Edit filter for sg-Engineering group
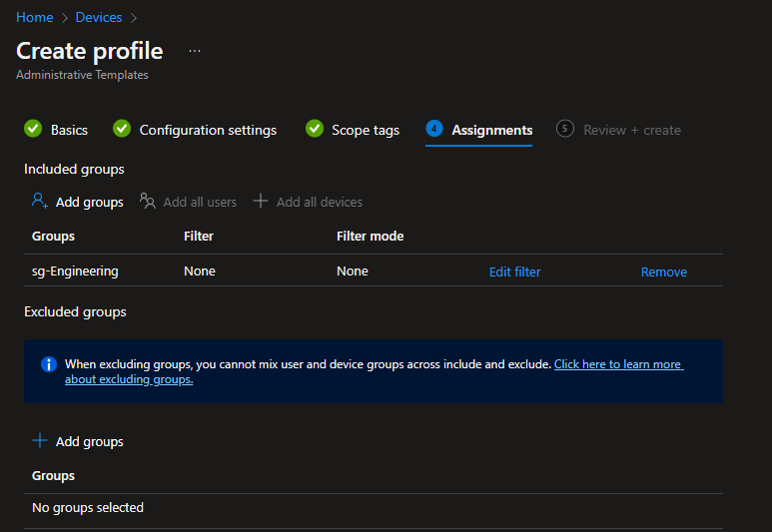This screenshot has height=532, width=772. (x=514, y=271)
